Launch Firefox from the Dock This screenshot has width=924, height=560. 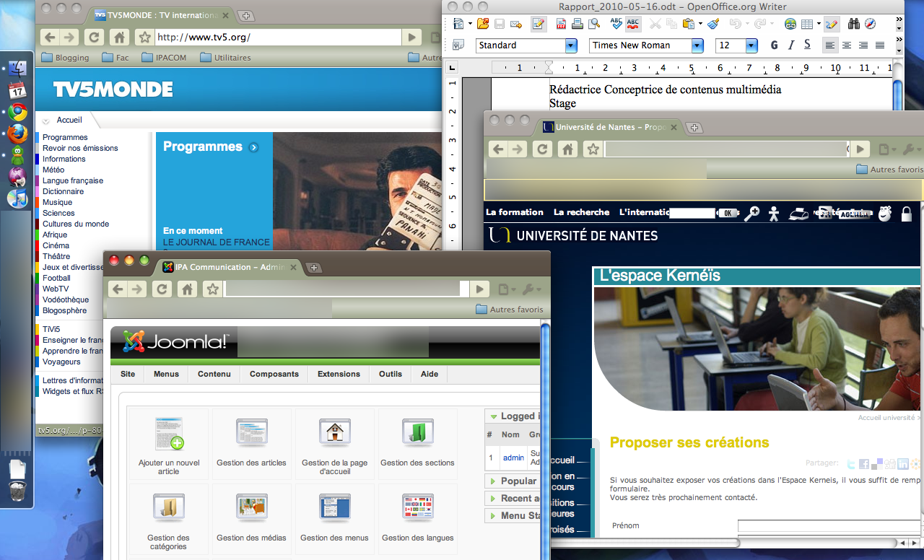pos(17,134)
